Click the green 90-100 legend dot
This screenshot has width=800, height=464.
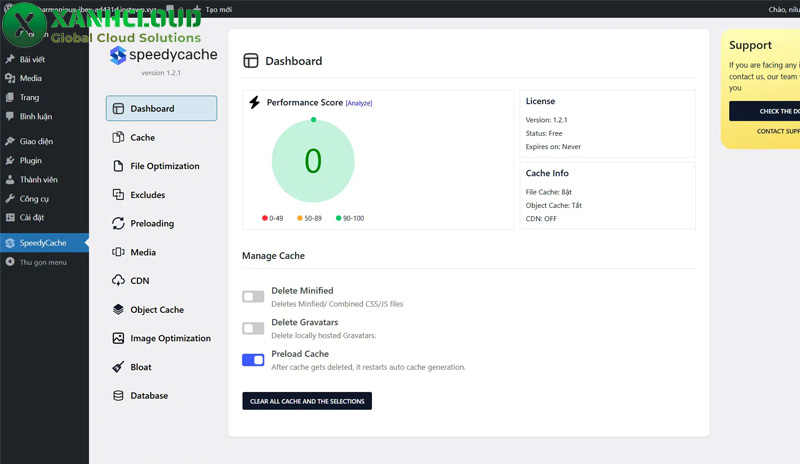[338, 218]
